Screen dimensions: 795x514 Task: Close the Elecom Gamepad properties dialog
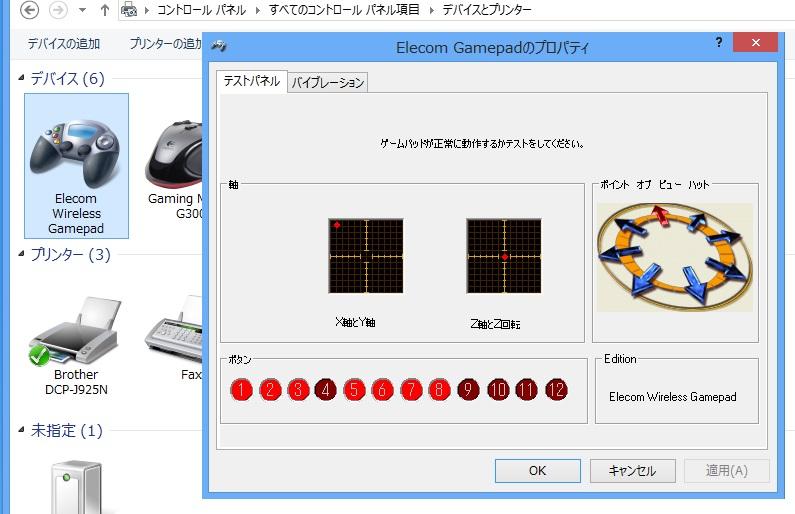pyautogui.click(x=755, y=43)
